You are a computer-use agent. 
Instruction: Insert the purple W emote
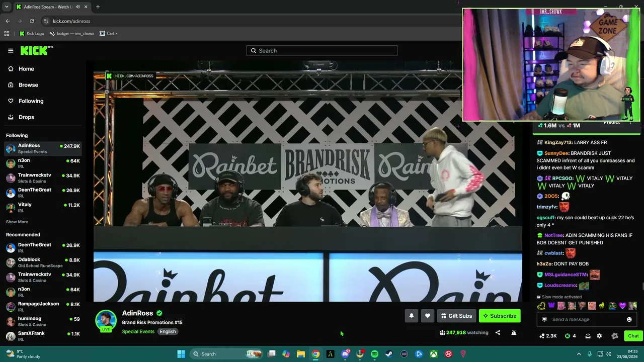tap(551, 306)
